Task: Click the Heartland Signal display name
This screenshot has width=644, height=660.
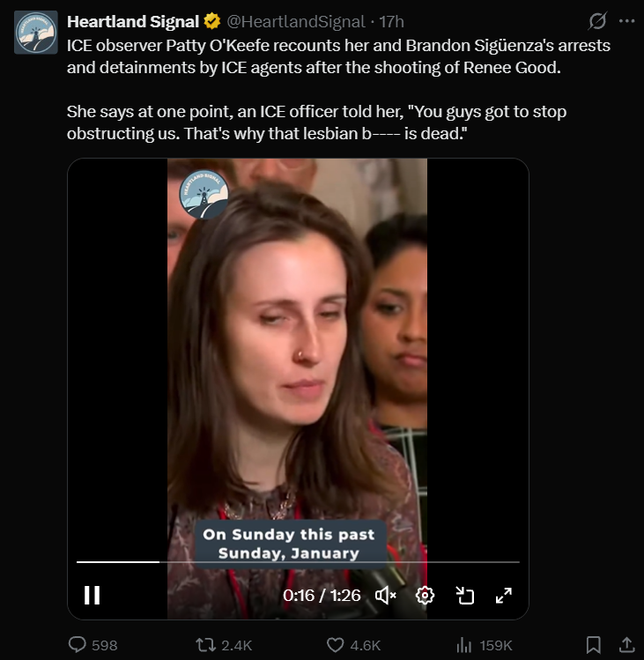Action: pos(133,21)
